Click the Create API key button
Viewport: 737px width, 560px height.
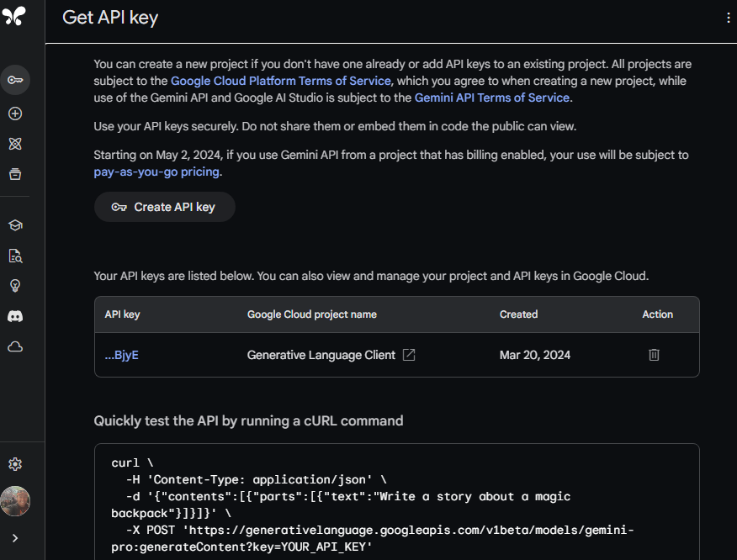coord(165,207)
